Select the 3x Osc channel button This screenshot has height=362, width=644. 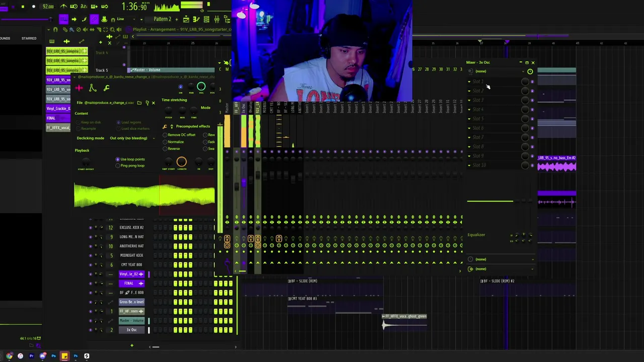[131, 330]
